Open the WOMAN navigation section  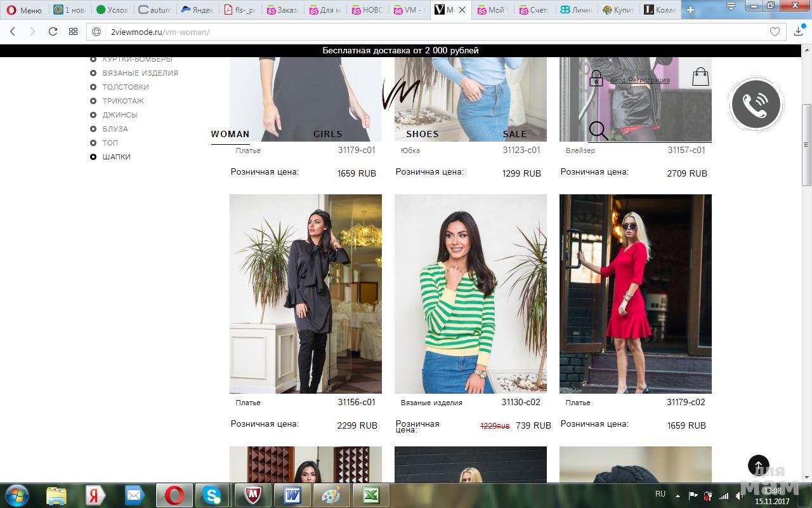230,134
